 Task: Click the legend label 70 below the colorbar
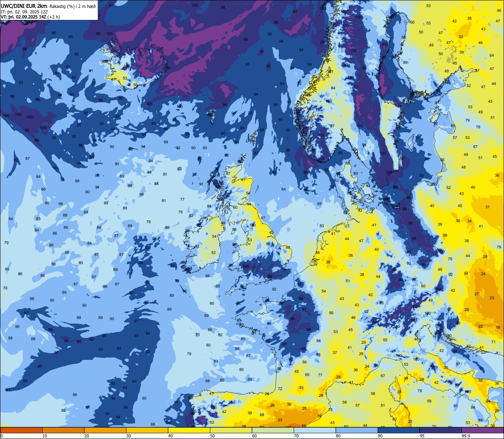click(x=296, y=436)
